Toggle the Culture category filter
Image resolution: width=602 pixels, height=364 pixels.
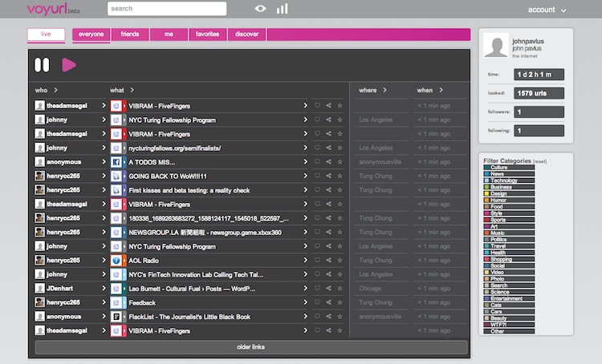click(x=509, y=168)
